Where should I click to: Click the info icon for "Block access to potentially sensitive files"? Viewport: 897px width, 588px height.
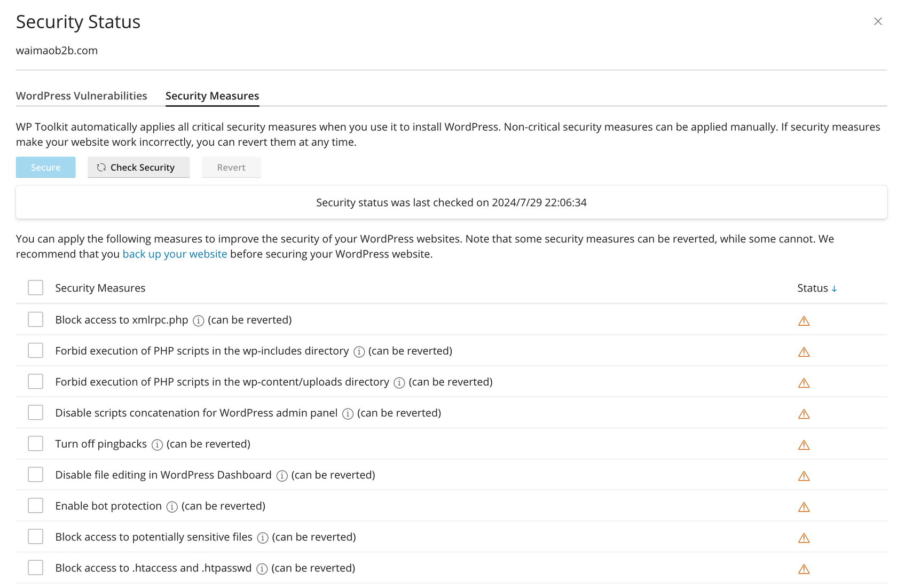click(262, 538)
